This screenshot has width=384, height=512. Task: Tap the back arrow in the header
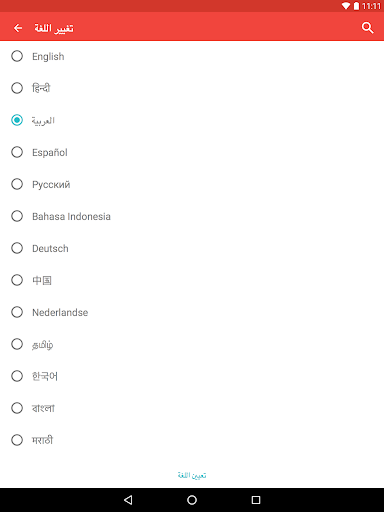[x=18, y=28]
